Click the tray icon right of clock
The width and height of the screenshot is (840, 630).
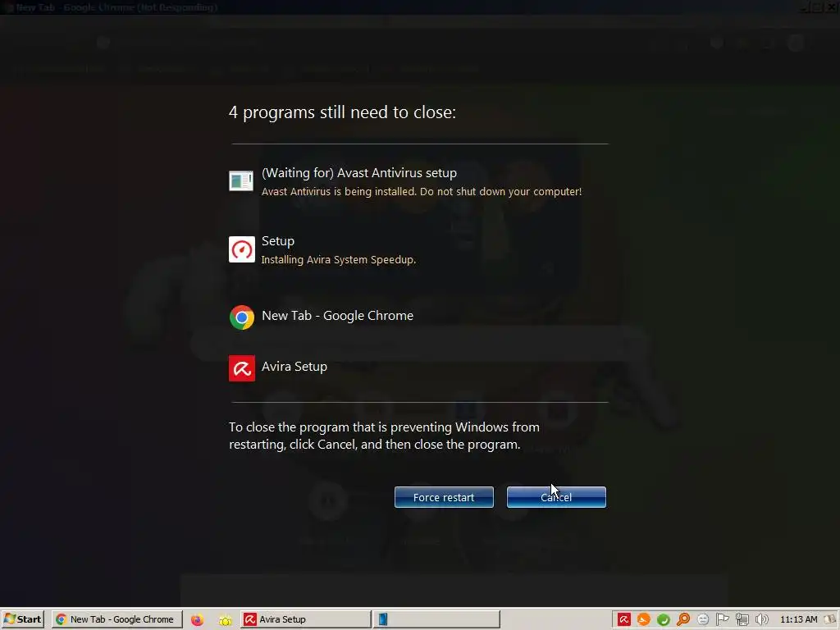pos(831,619)
